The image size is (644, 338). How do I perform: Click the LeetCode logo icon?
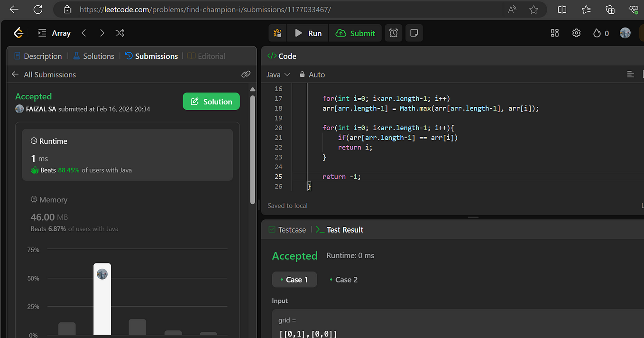point(18,33)
